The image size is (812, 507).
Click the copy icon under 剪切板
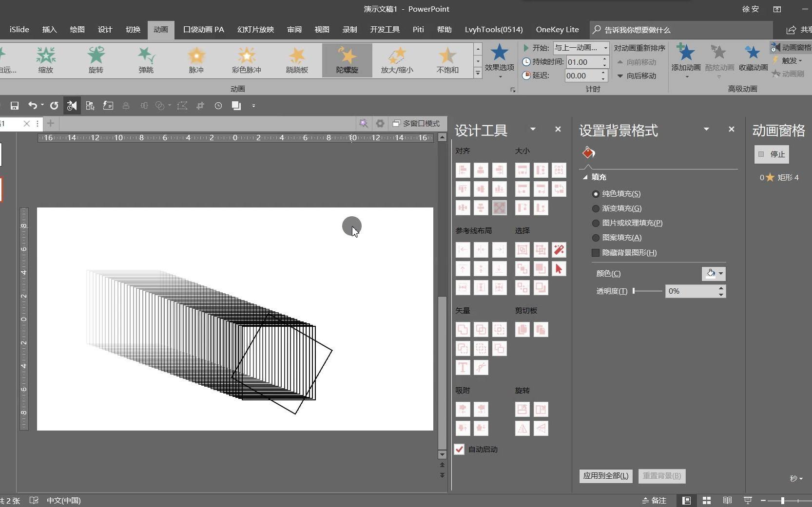tap(522, 330)
